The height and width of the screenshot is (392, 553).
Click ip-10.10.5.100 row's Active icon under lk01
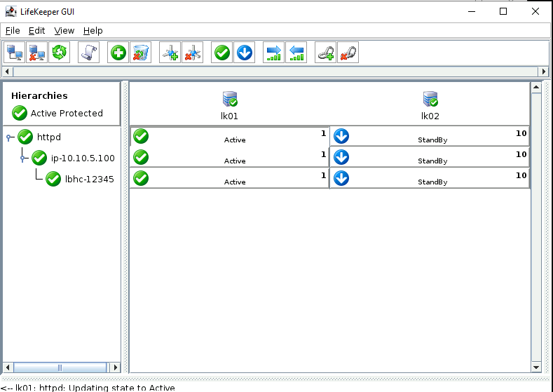click(x=141, y=157)
